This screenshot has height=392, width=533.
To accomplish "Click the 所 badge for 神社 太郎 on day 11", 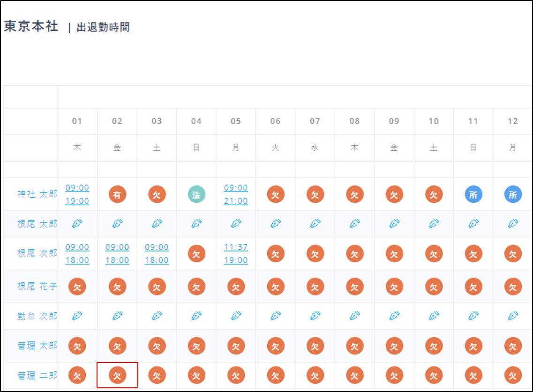I will 473,194.
